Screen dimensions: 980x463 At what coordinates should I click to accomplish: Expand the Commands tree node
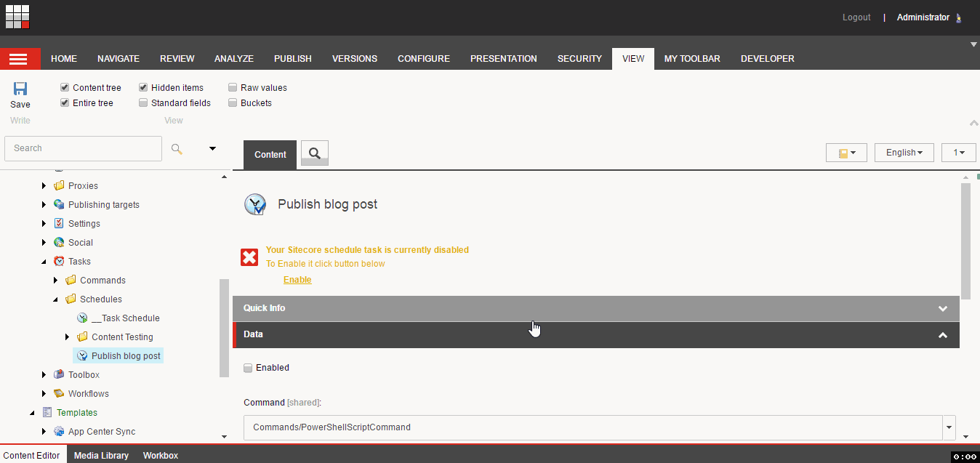pos(56,280)
